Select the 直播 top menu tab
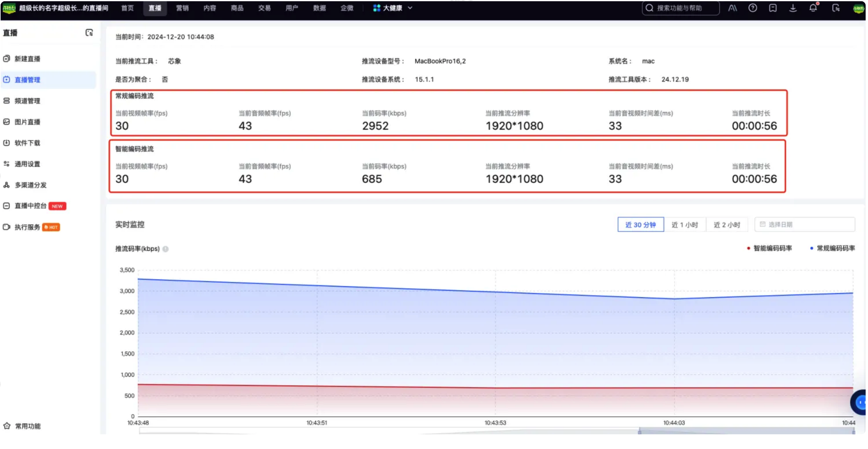This screenshot has height=449, width=868. point(155,8)
